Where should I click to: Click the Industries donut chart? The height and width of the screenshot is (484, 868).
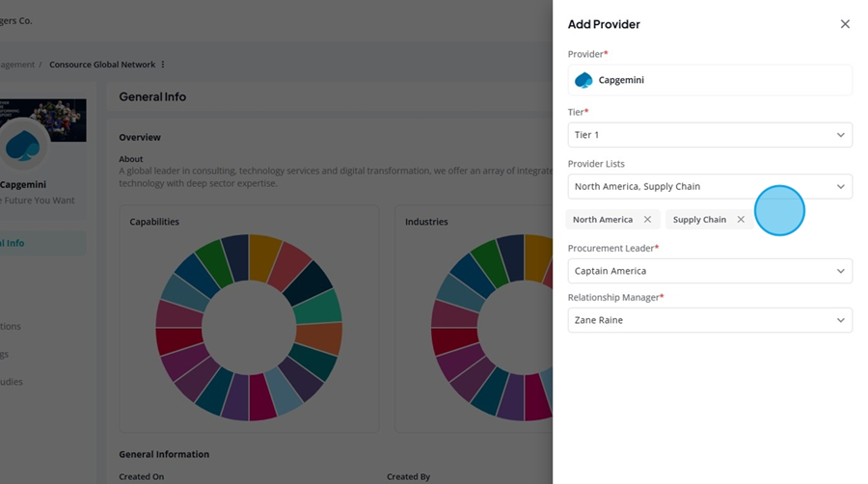pyautogui.click(x=492, y=328)
